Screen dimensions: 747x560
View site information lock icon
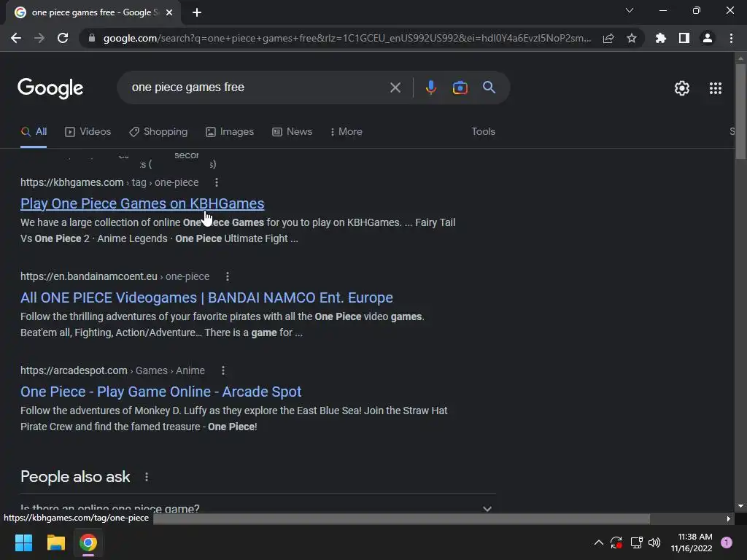click(92, 38)
